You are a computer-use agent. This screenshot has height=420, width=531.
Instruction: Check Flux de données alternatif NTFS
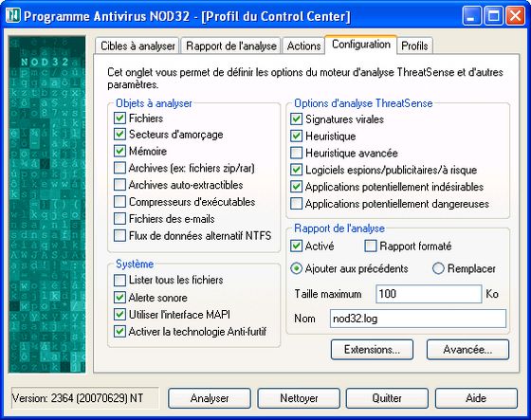(119, 236)
